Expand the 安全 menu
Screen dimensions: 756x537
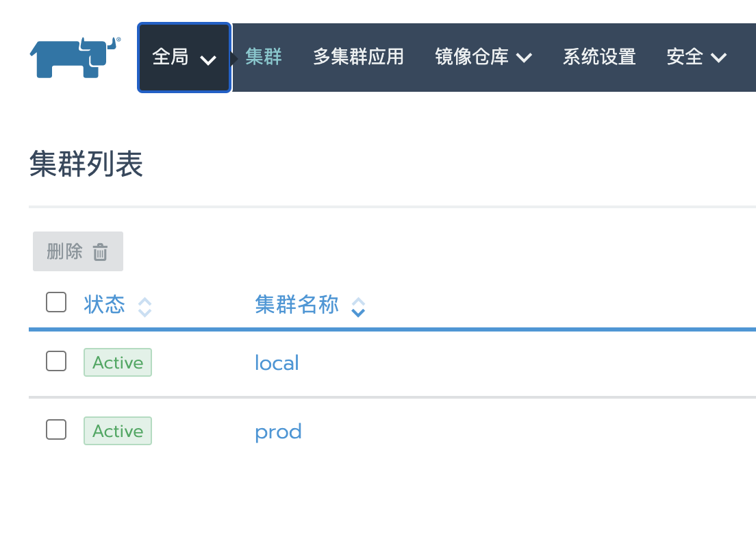click(696, 58)
